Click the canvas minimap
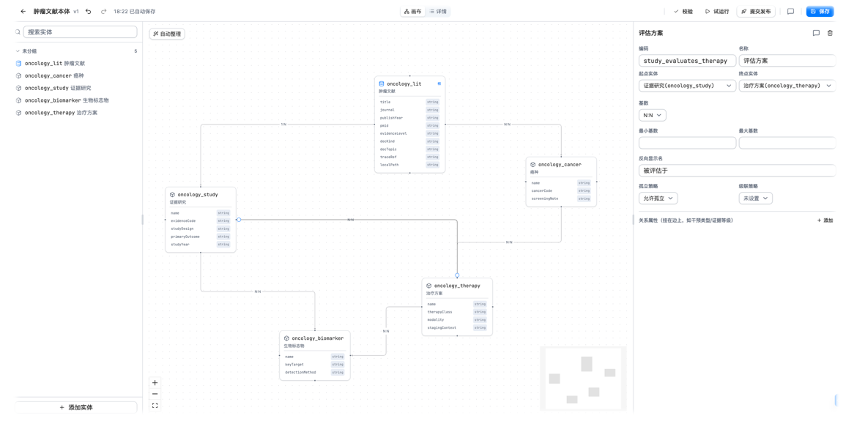This screenshot has width=868, height=427. click(583, 379)
